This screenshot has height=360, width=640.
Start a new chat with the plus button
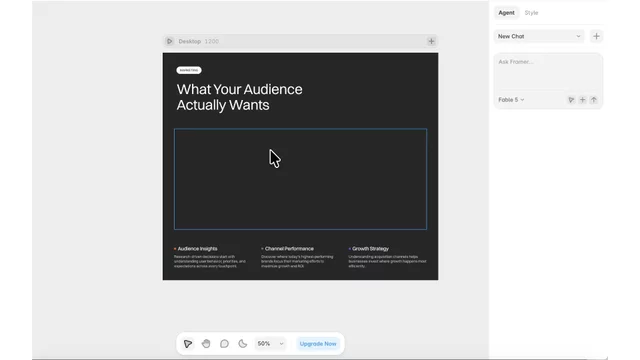point(596,36)
